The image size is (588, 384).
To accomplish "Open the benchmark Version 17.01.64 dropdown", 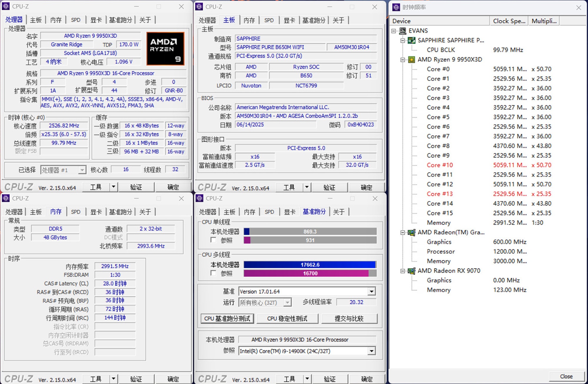I will coord(372,291).
